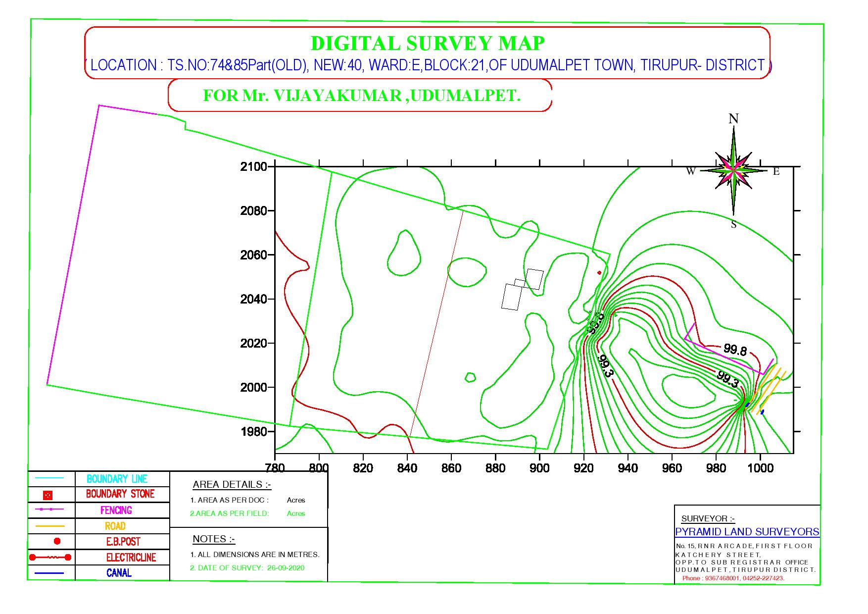Click the 'BOUNDARY STONE' legend label

click(120, 494)
